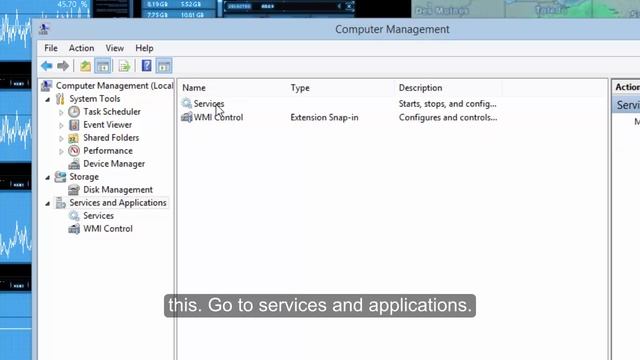Open the Help menu
Screen dimensions: 640x360
(144, 48)
